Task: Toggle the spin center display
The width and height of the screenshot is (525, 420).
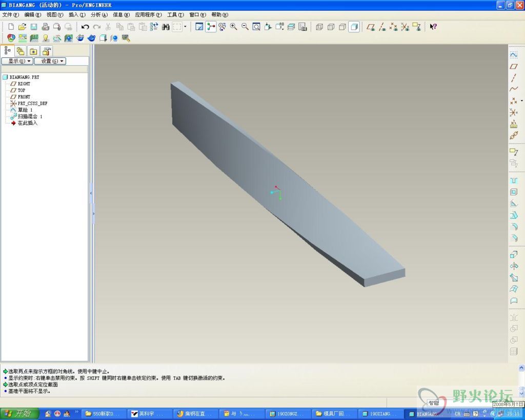Action: (x=211, y=27)
